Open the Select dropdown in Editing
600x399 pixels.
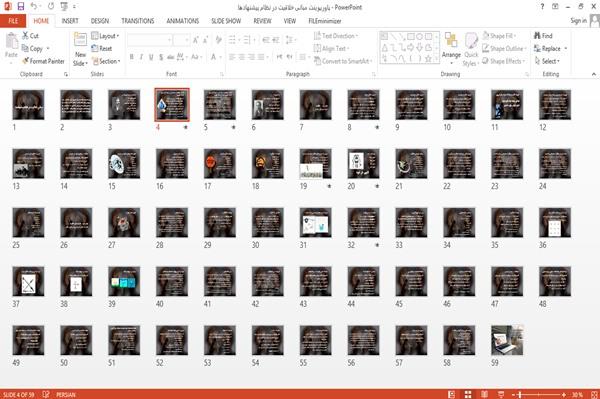tap(547, 61)
